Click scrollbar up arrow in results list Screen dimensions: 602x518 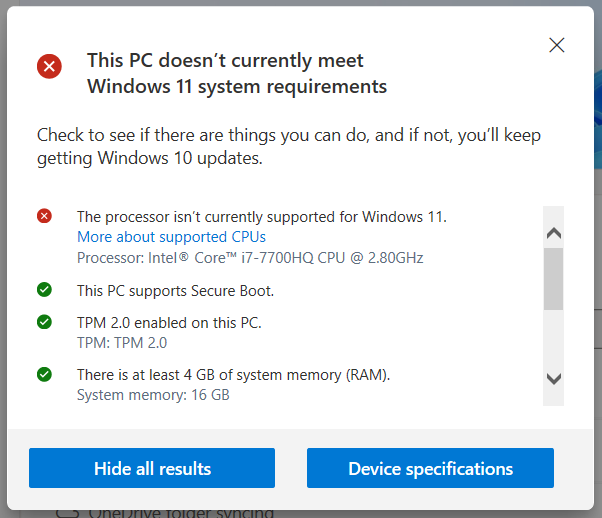[554, 233]
